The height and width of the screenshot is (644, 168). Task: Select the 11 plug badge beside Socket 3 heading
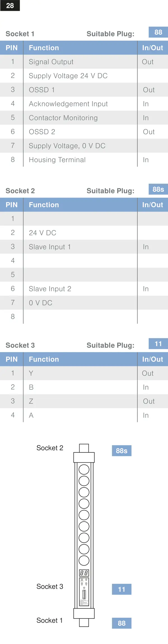[158, 344]
